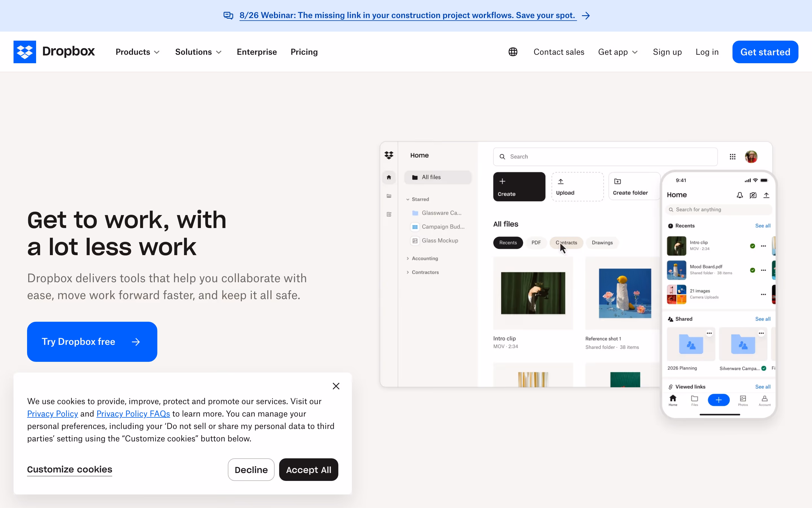Click the user avatar in the mockup
Viewport: 812px width, 508px height.
pyautogui.click(x=751, y=157)
